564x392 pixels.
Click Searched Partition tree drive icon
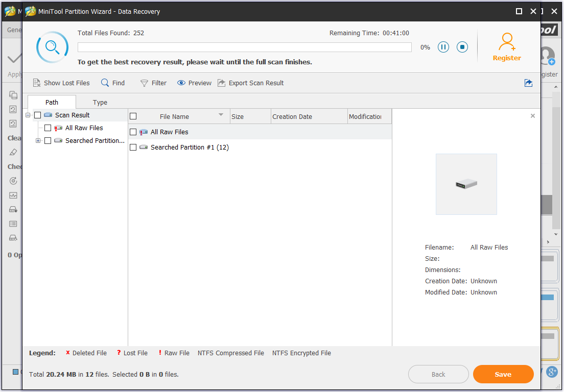pyautogui.click(x=58, y=140)
